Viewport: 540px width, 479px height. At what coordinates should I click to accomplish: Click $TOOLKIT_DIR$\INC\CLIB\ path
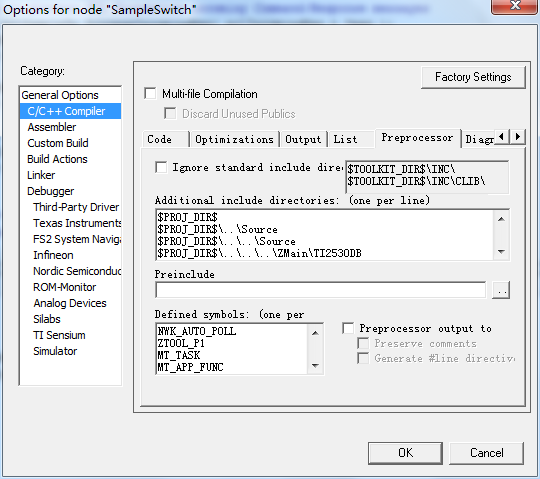click(x=416, y=181)
